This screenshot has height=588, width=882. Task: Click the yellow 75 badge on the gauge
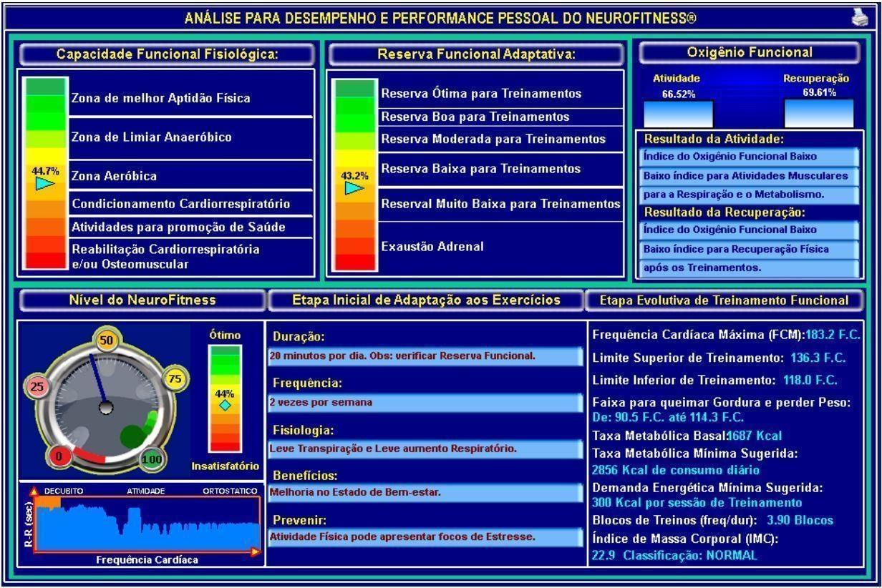(174, 379)
